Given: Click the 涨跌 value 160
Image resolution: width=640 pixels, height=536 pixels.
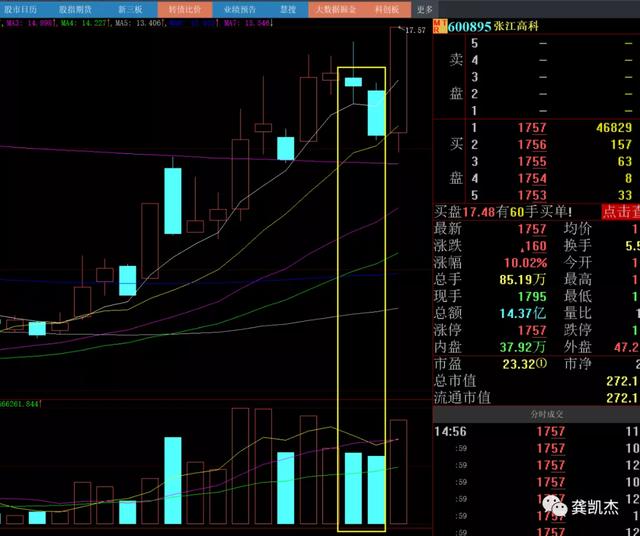Looking at the screenshot, I should pos(534,246).
